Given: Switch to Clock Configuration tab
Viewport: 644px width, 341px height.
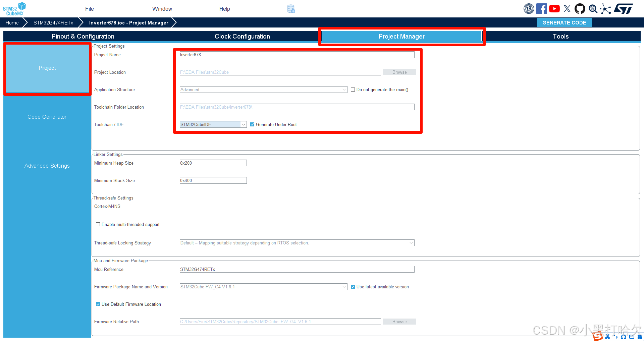Looking at the screenshot, I should tap(242, 36).
